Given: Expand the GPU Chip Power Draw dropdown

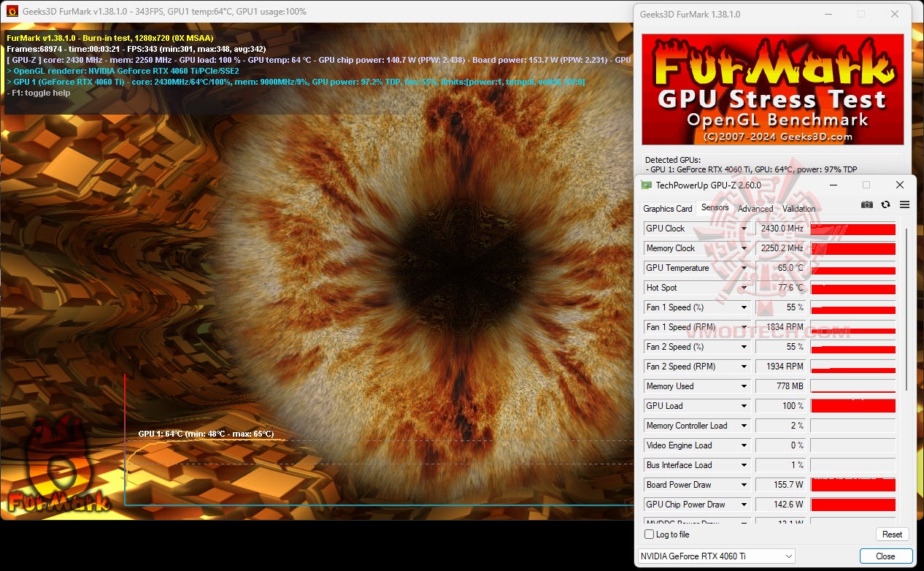Looking at the screenshot, I should [744, 505].
